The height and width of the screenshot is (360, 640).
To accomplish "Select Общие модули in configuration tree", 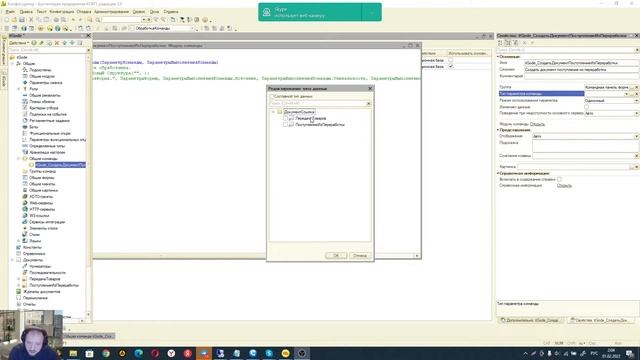I will 42,76.
